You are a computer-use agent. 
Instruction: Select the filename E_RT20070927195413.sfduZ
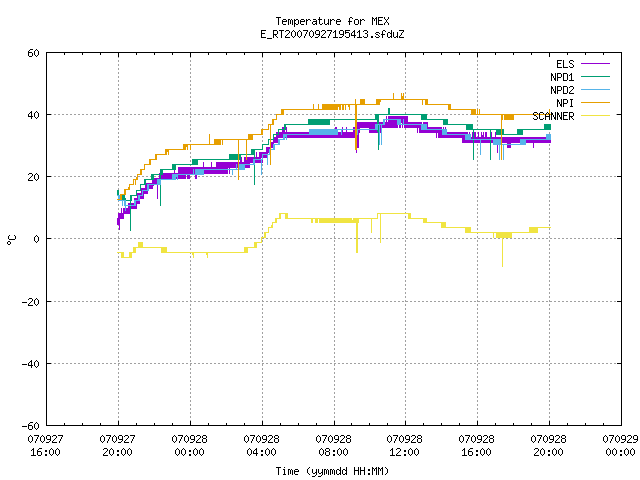pyautogui.click(x=332, y=34)
